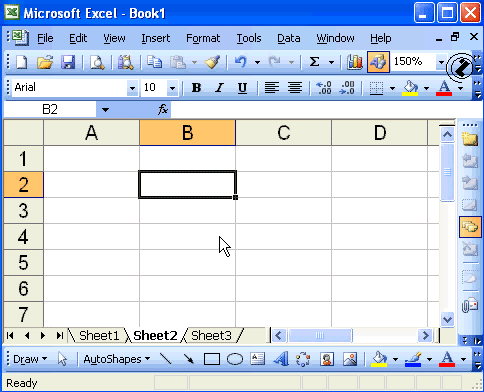Click the Copy icon
The width and height of the screenshot is (484, 392).
point(154,62)
